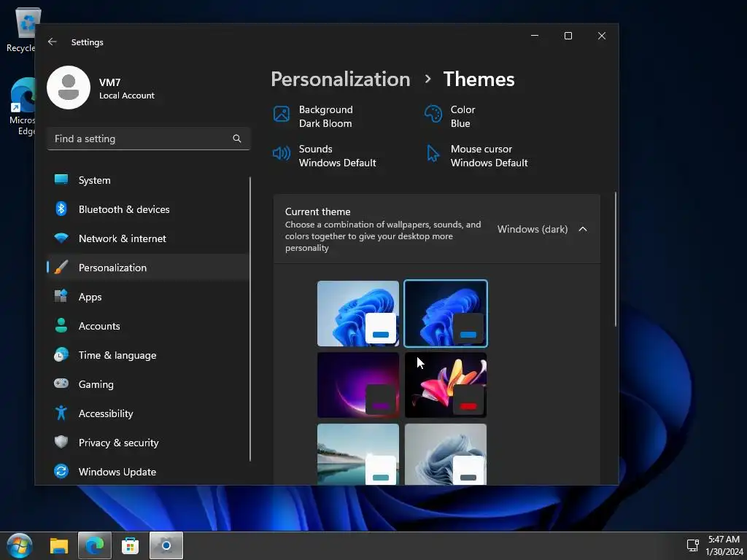The width and height of the screenshot is (747, 560).
Task: Select the Windows dark theme thumbnail
Action: [x=446, y=314]
